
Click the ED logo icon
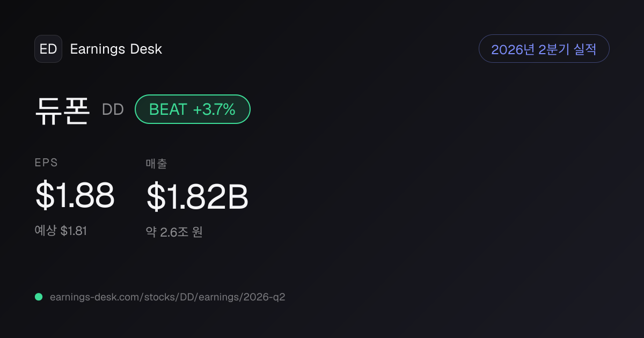(48, 49)
